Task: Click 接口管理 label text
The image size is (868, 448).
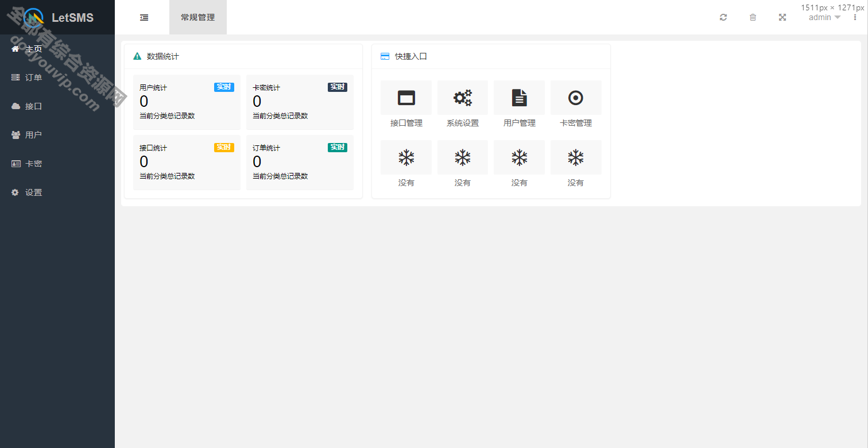Action: click(406, 123)
